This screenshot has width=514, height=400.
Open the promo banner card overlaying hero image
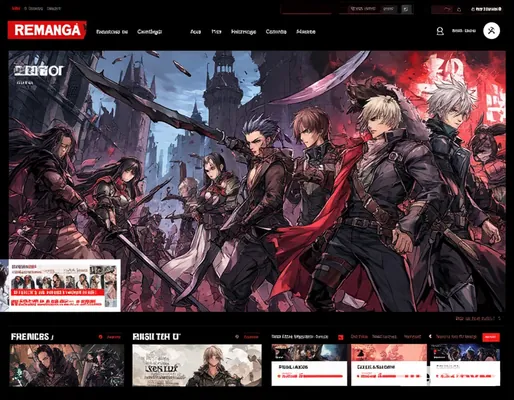(60, 285)
